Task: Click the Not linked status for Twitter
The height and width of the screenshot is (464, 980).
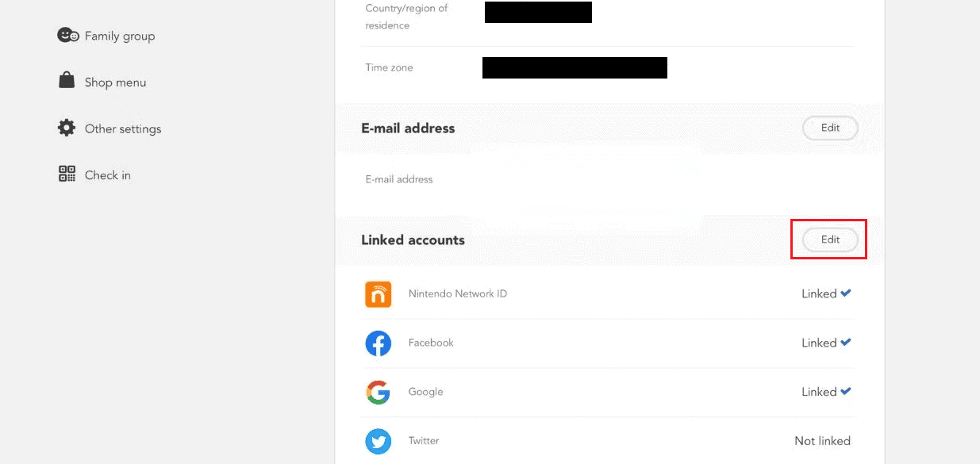Action: coord(823,440)
